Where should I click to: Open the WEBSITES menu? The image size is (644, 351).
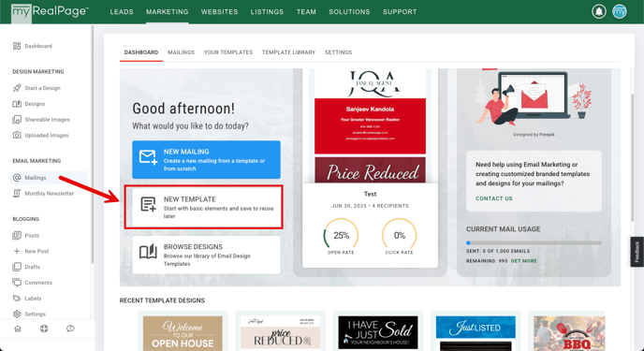pyautogui.click(x=219, y=12)
